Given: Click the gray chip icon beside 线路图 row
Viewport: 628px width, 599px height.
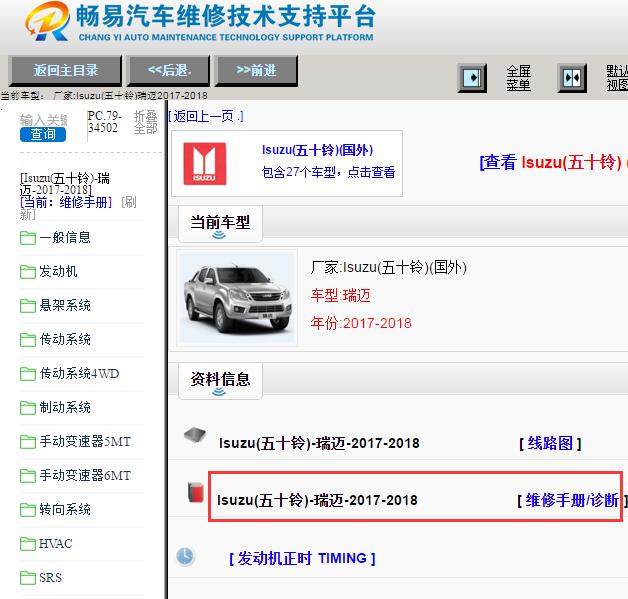Looking at the screenshot, I should point(195,435).
